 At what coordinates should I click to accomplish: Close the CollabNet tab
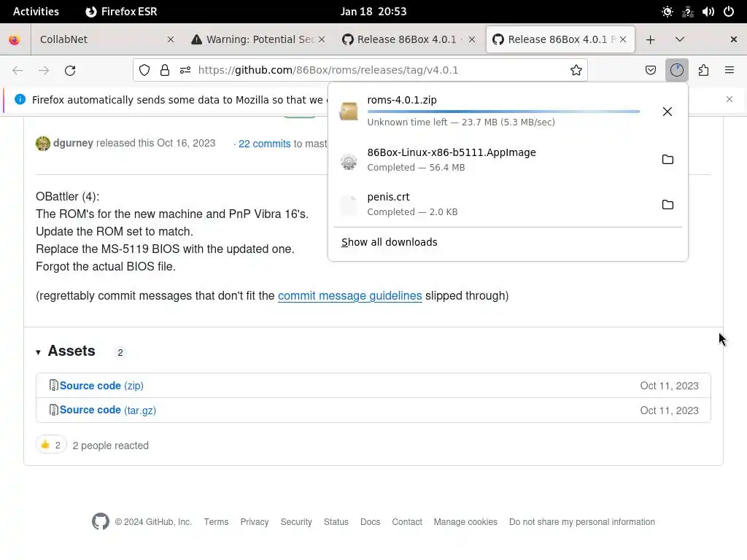171,39
